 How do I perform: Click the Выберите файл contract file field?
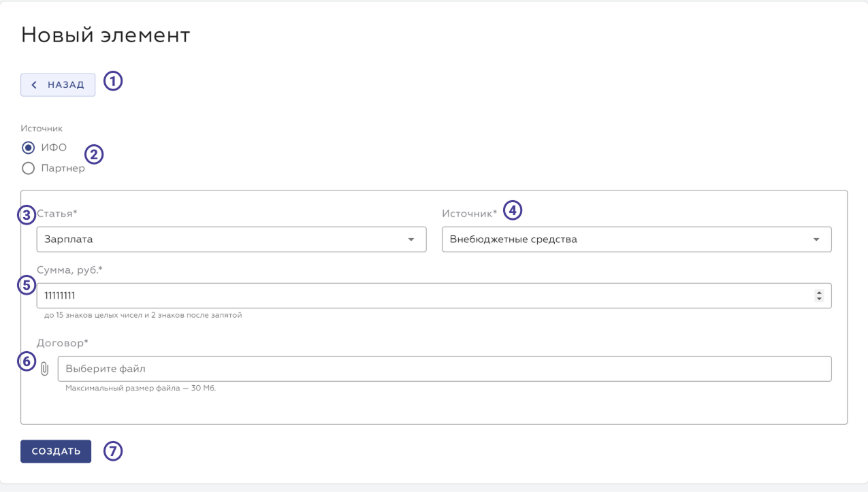tap(445, 369)
